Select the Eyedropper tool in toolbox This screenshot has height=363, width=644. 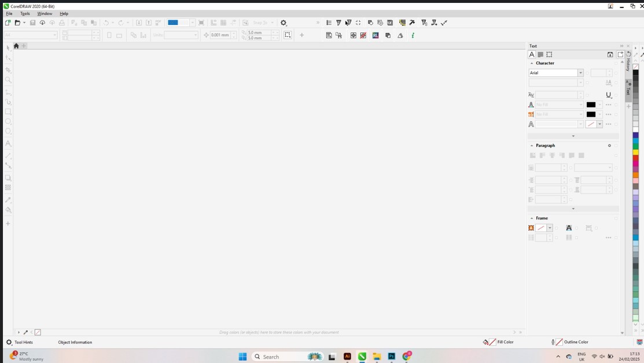[x=8, y=200]
